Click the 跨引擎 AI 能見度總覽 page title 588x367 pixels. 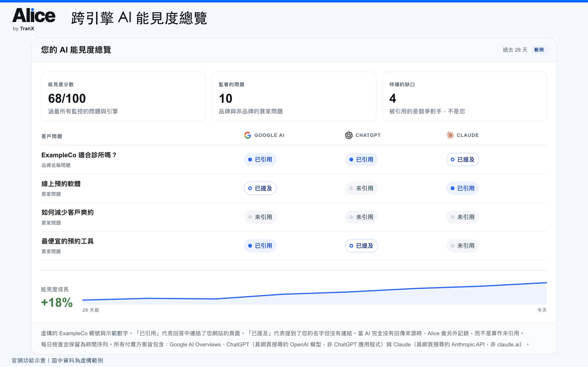click(139, 18)
